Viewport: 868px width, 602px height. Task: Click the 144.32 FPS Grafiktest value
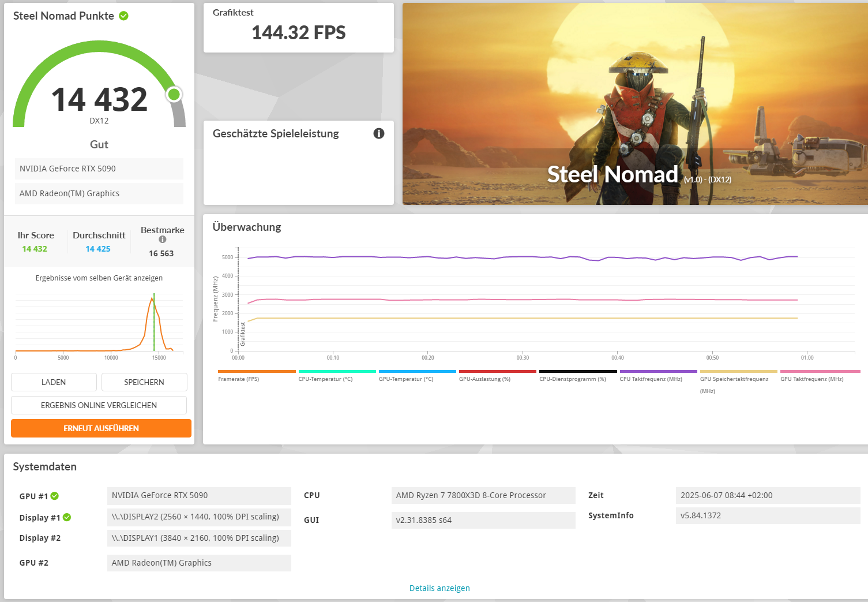[x=299, y=33]
